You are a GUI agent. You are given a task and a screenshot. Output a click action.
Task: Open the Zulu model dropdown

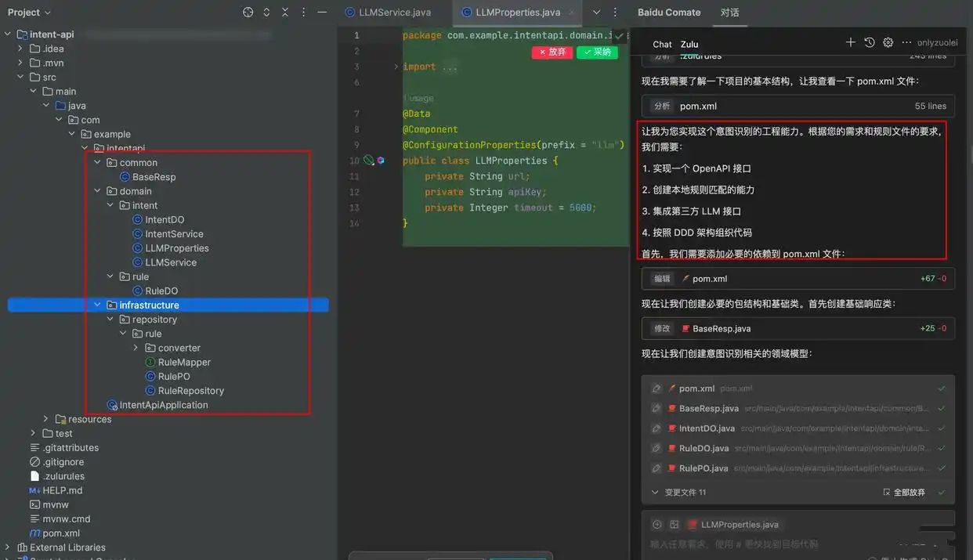688,44
